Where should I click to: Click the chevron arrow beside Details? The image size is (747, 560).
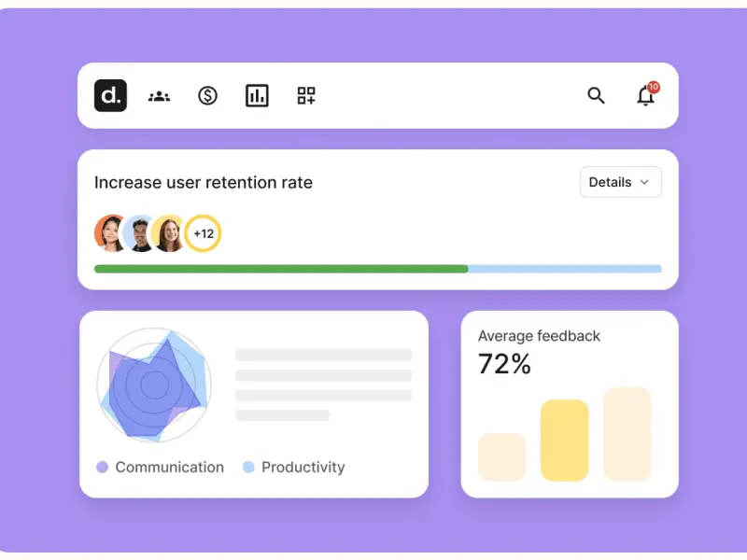point(644,183)
